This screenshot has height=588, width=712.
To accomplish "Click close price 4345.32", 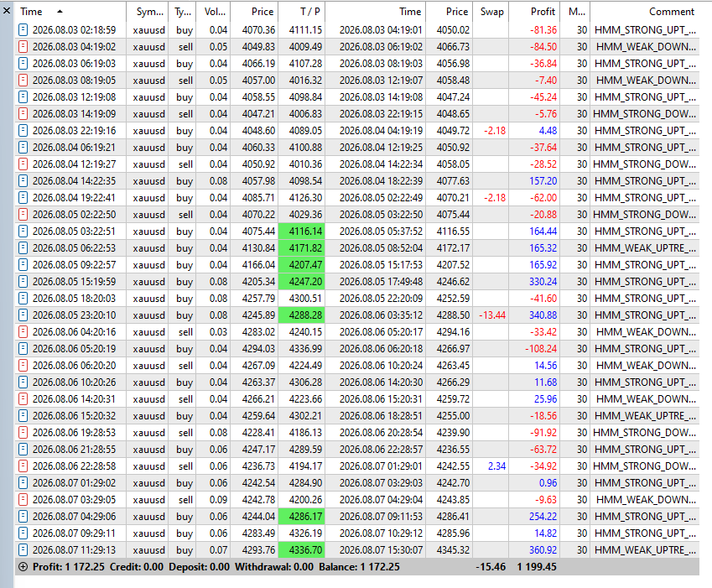I will point(453,551).
